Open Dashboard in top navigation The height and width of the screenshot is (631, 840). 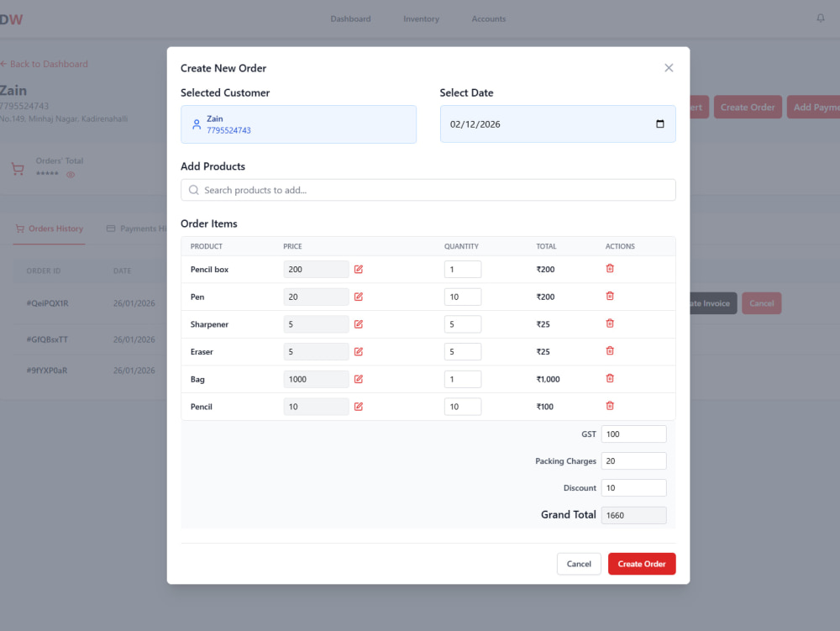(350, 18)
